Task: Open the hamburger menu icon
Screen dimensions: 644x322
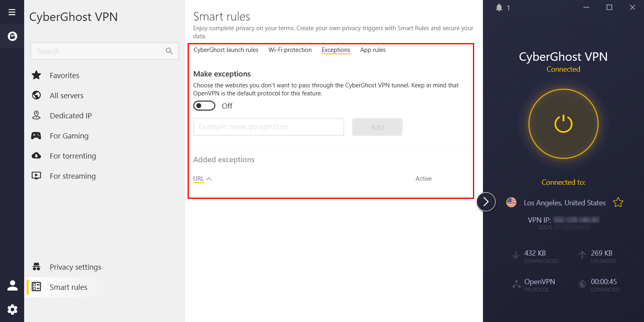Action: pos(12,12)
